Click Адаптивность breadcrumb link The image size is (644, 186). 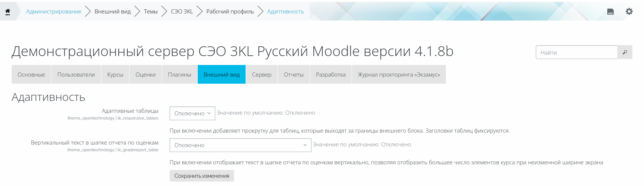pos(286,12)
